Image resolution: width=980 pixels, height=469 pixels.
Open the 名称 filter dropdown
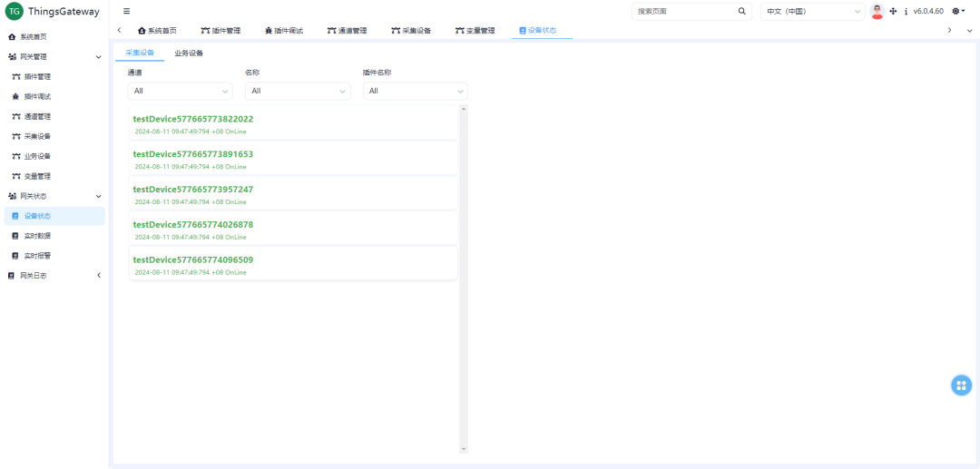(298, 91)
